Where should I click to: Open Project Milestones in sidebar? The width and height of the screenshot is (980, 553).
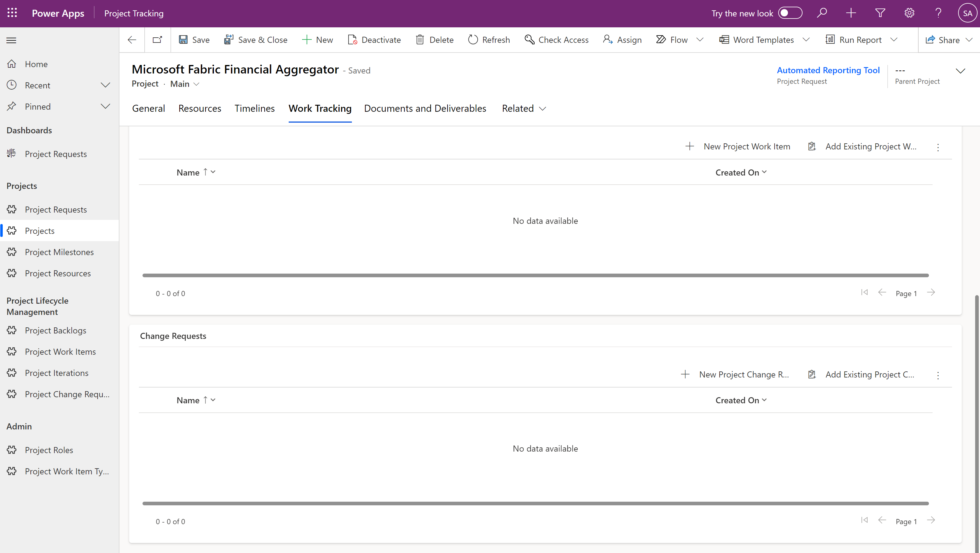59,252
